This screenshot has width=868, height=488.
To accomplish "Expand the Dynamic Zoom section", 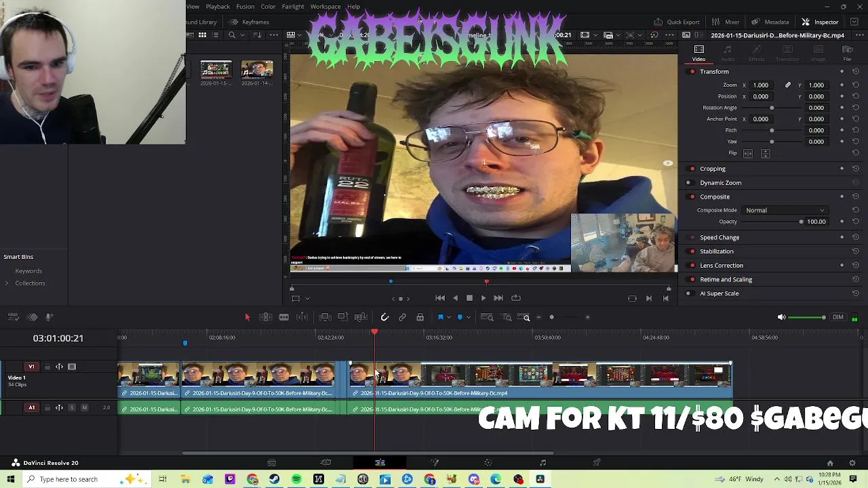I will [x=720, y=183].
